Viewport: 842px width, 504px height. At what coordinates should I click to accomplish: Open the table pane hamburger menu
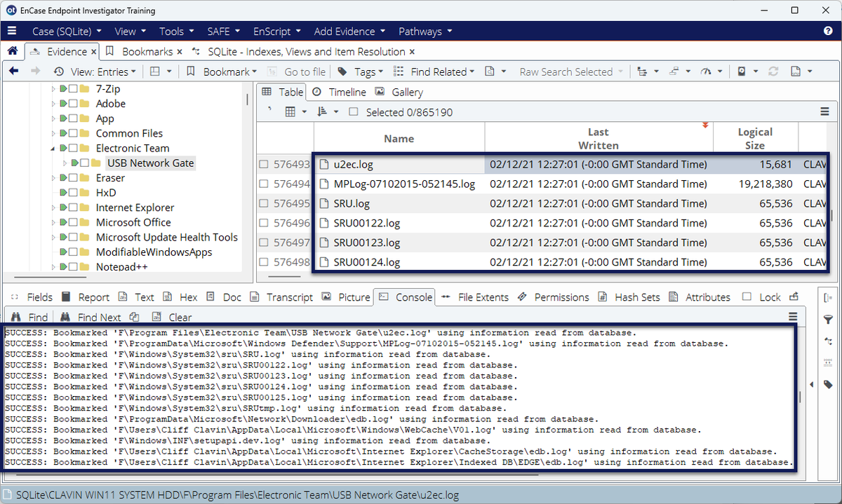coord(825,112)
